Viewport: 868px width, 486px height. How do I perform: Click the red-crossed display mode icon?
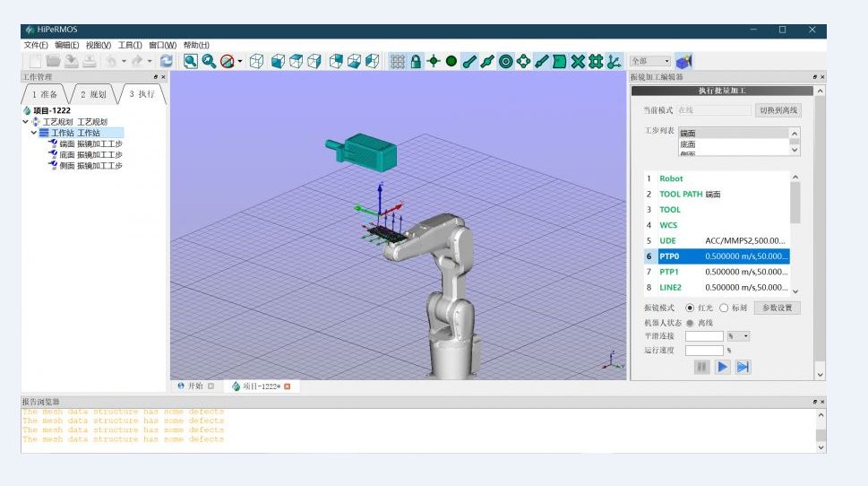227,61
